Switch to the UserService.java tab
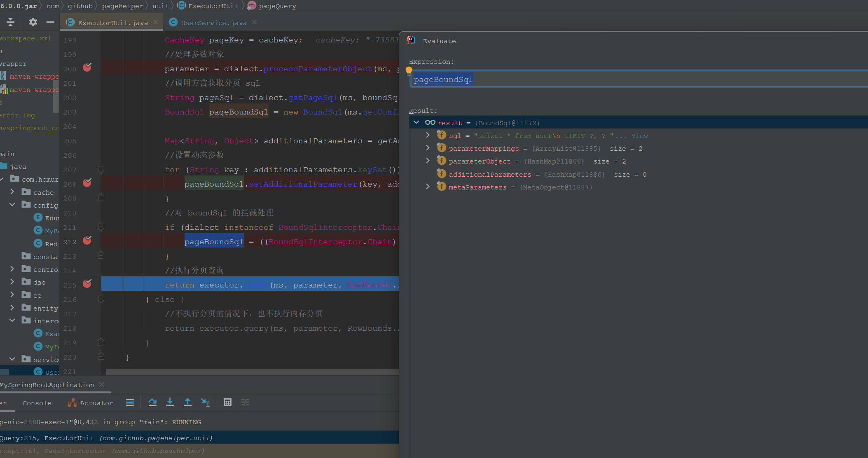This screenshot has width=868, height=458. pos(213,23)
